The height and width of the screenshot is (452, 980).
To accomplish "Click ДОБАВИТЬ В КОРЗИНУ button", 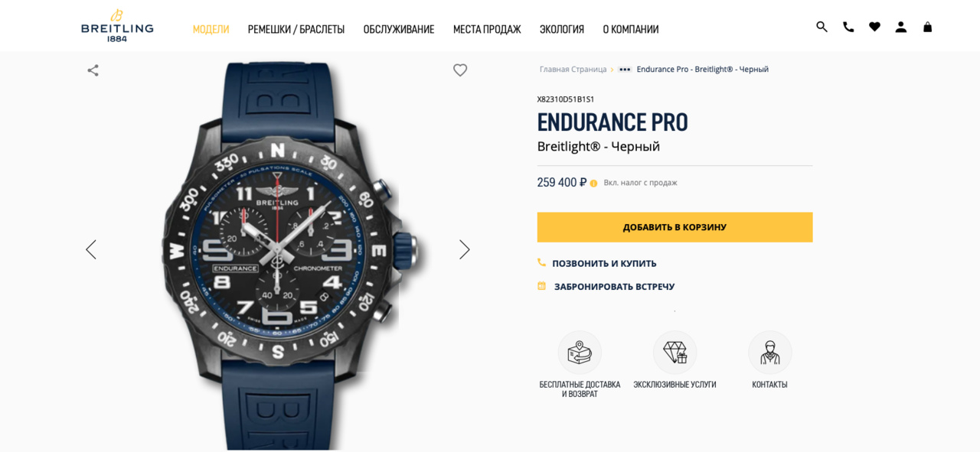I will [x=675, y=227].
